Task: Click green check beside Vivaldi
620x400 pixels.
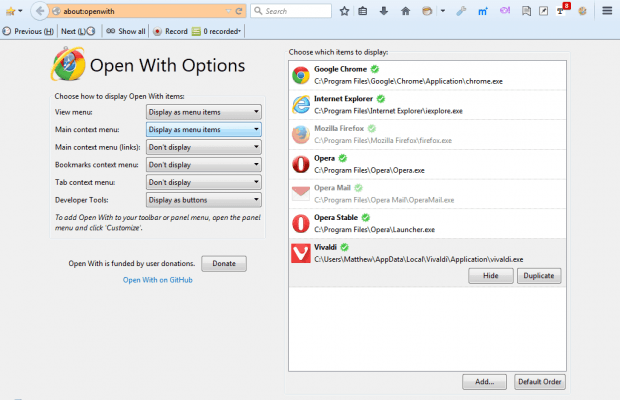Action: [344, 247]
